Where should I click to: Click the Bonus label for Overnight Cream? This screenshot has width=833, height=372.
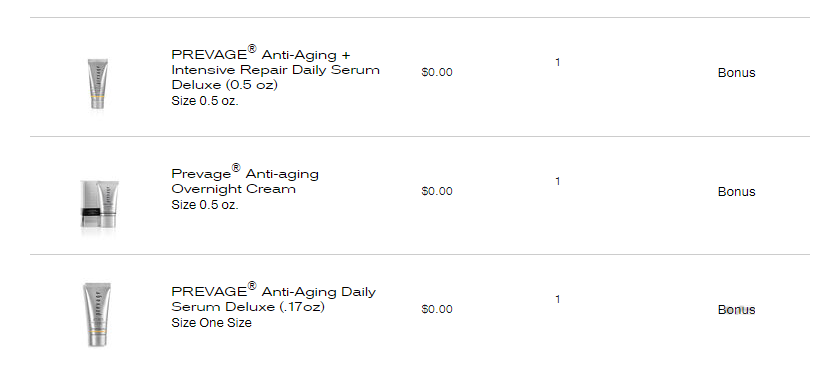[736, 192]
